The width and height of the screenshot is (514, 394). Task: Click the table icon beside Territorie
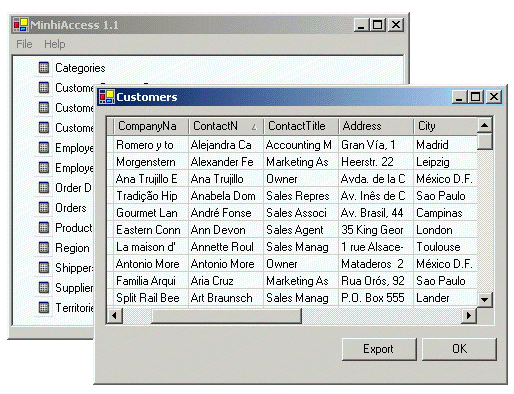[44, 308]
